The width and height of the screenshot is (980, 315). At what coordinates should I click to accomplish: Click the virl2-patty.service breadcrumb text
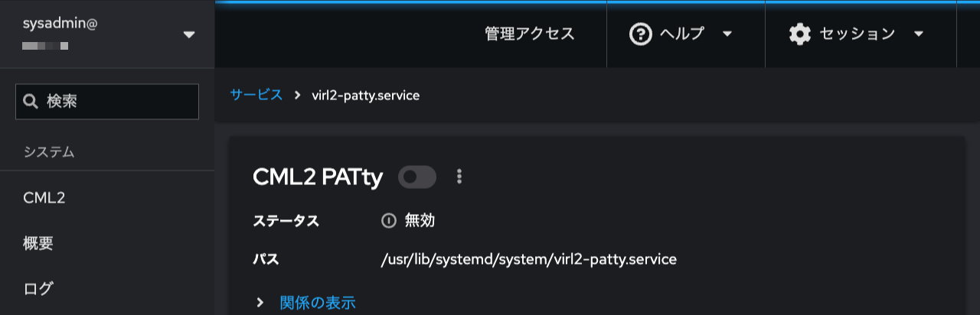coord(365,96)
